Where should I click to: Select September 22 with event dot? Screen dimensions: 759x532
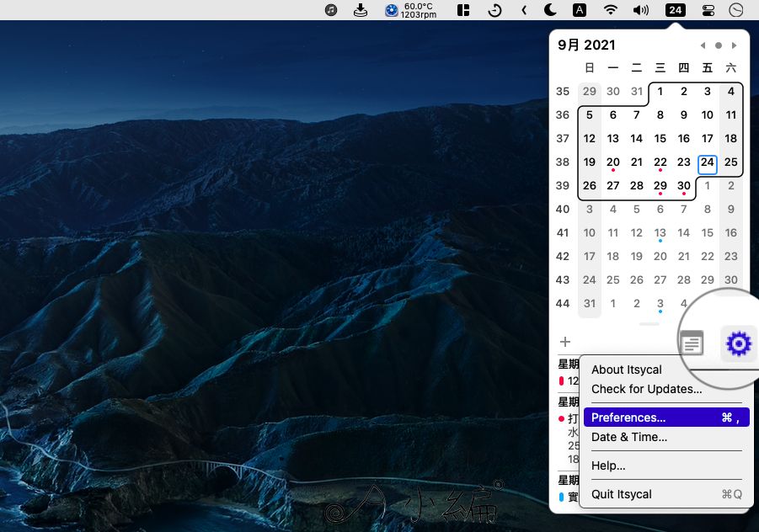click(x=660, y=162)
